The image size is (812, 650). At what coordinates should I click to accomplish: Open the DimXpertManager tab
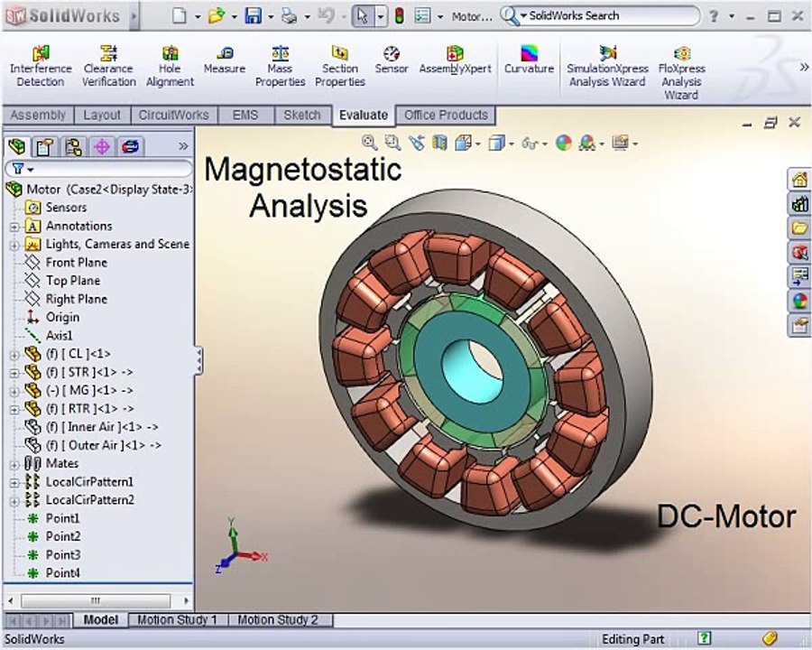click(101, 146)
